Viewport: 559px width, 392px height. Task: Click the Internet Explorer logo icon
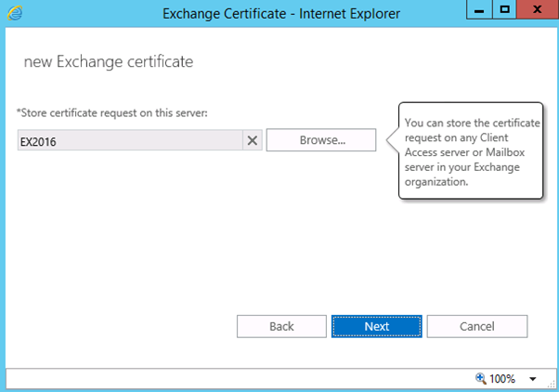pyautogui.click(x=15, y=13)
